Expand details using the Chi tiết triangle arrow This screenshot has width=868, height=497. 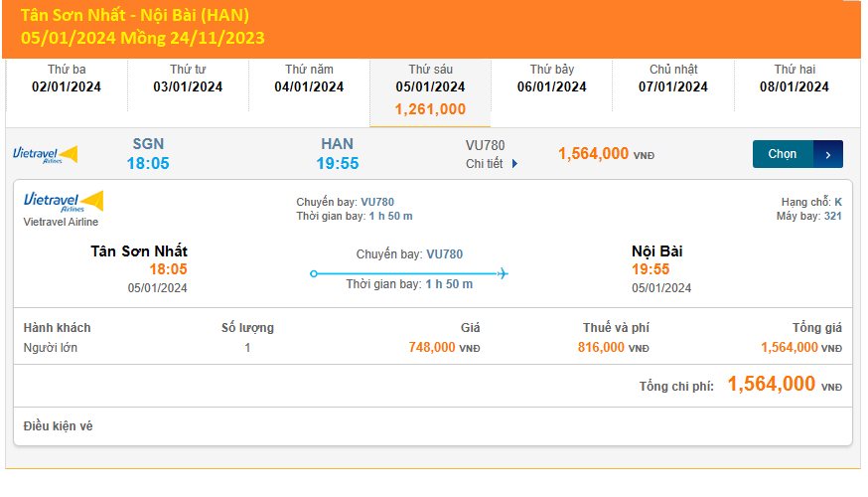coord(514,164)
